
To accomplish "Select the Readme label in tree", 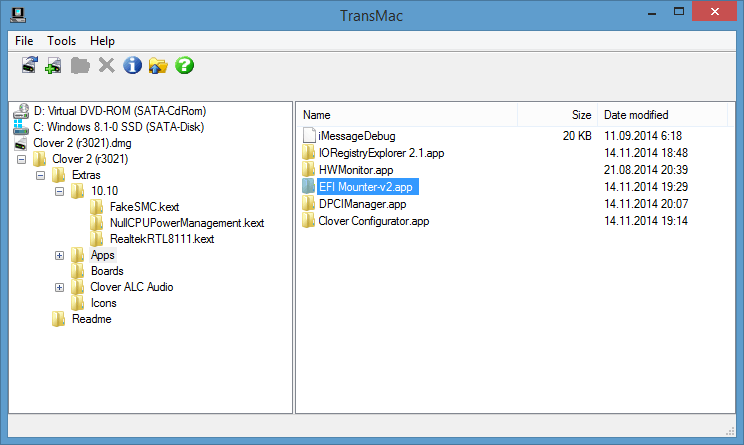I will point(92,319).
